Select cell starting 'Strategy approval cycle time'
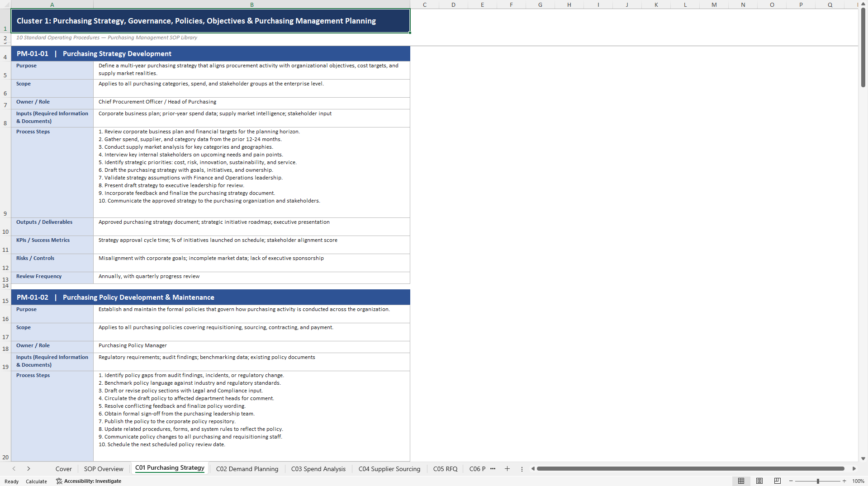The height and width of the screenshot is (486, 868). tap(251, 245)
